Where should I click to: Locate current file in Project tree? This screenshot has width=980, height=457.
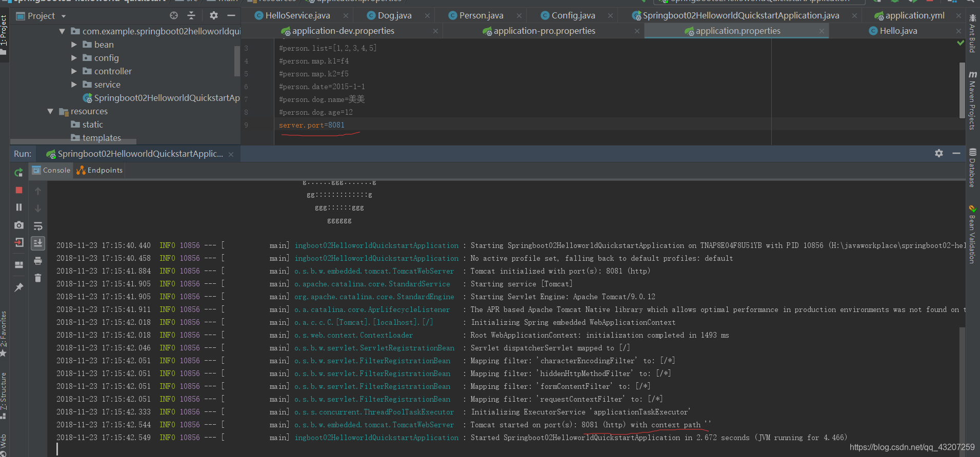click(174, 15)
